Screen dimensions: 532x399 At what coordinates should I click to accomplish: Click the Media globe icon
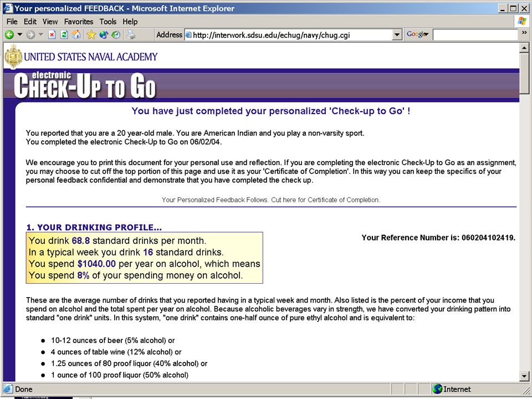click(104, 34)
